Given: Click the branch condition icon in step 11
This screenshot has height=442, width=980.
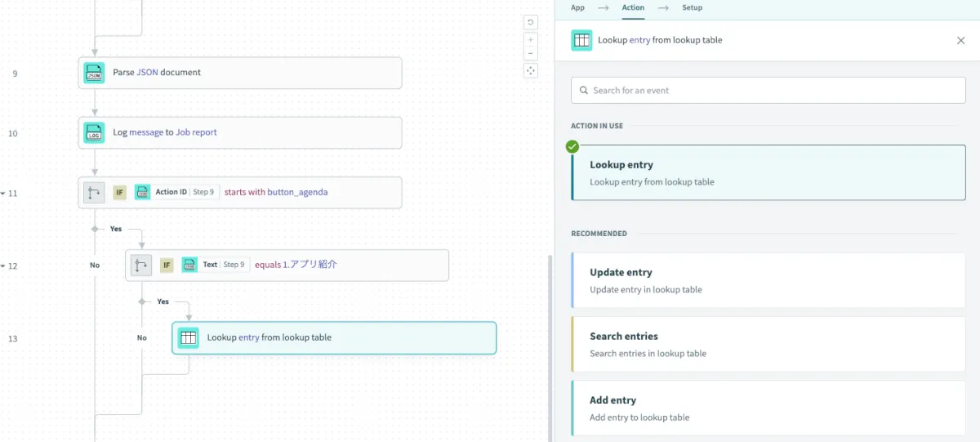Looking at the screenshot, I should (94, 192).
